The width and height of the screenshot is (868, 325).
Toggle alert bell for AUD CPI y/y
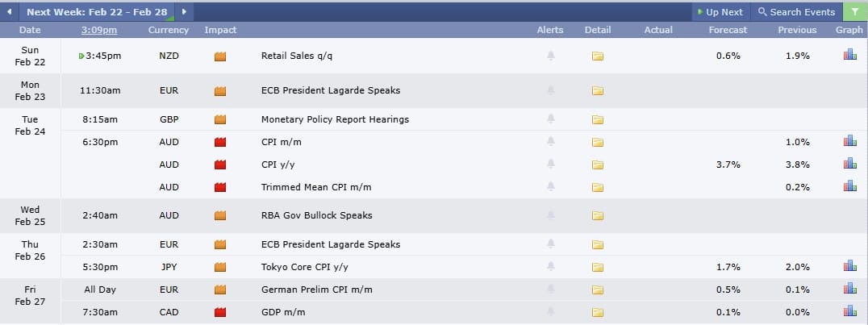point(551,165)
